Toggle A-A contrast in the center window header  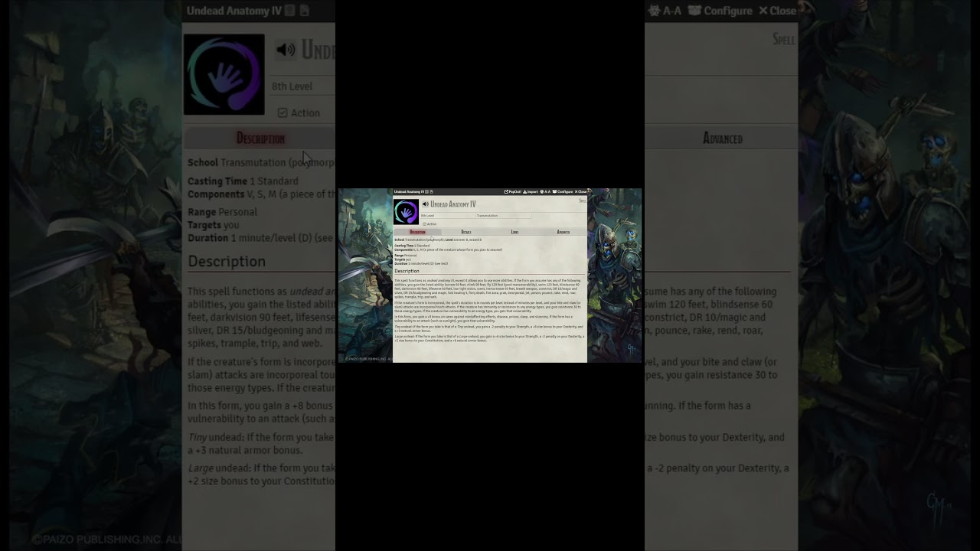(x=545, y=191)
